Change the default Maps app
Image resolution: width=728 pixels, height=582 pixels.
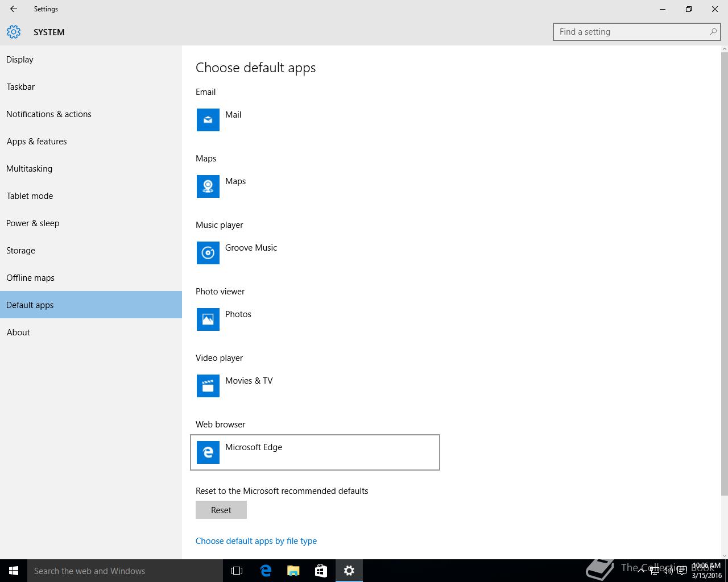(315, 186)
